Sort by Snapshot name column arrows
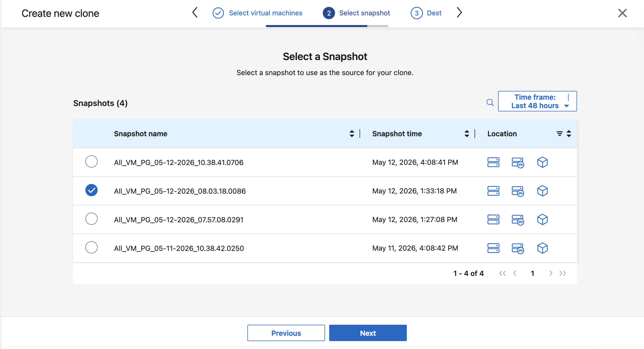This screenshot has width=644, height=349. [352, 134]
